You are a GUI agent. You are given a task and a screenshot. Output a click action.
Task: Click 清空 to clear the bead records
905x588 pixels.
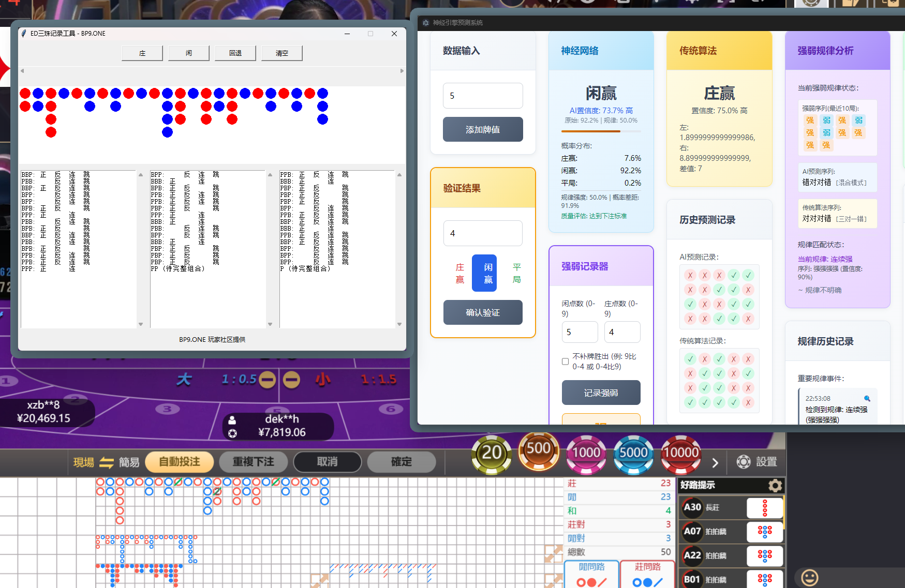pyautogui.click(x=281, y=53)
